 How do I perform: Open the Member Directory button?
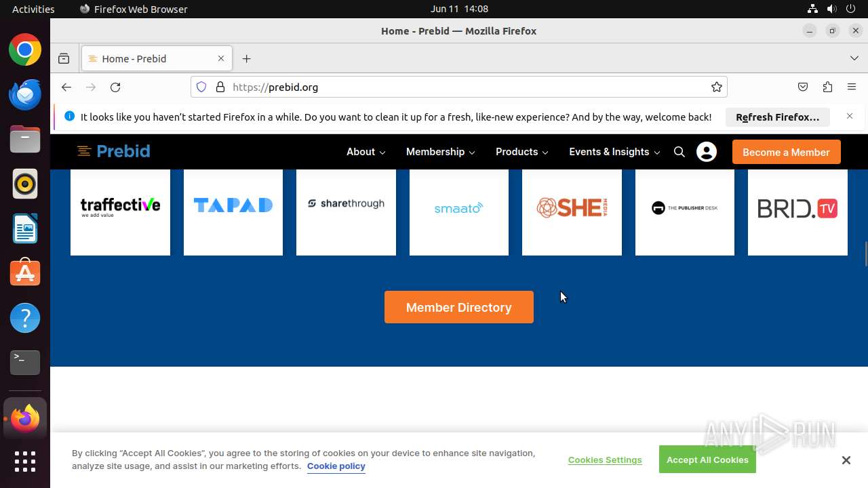(x=459, y=307)
